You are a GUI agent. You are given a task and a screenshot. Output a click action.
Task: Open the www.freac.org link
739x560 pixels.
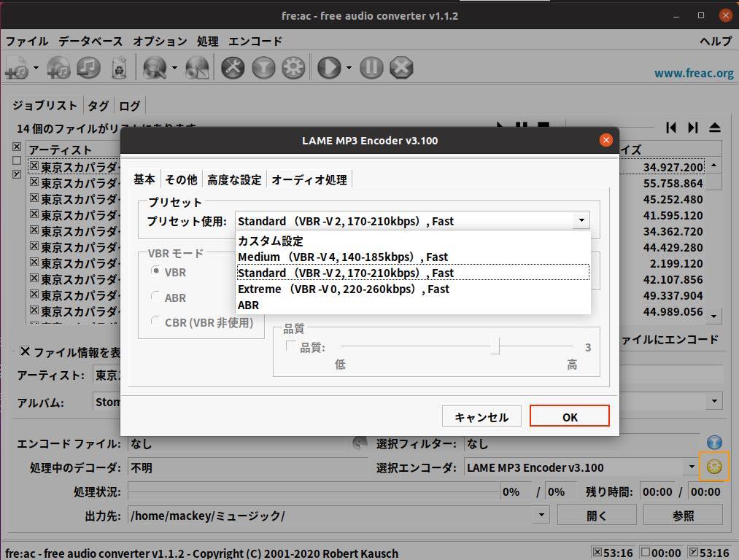tap(694, 73)
